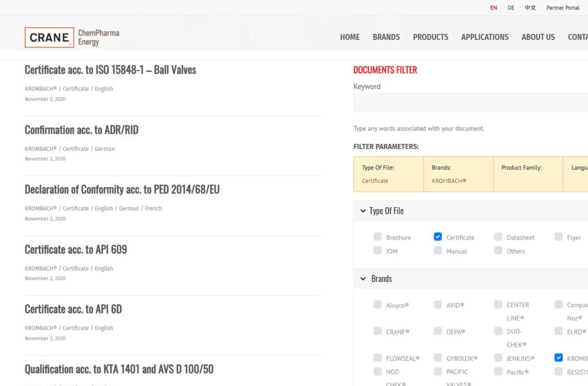Switch site language to DE
This screenshot has width=588, height=386.
click(x=511, y=8)
